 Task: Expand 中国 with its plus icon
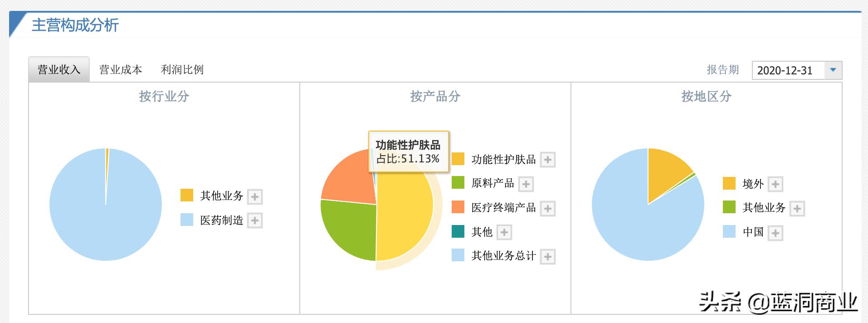click(775, 233)
